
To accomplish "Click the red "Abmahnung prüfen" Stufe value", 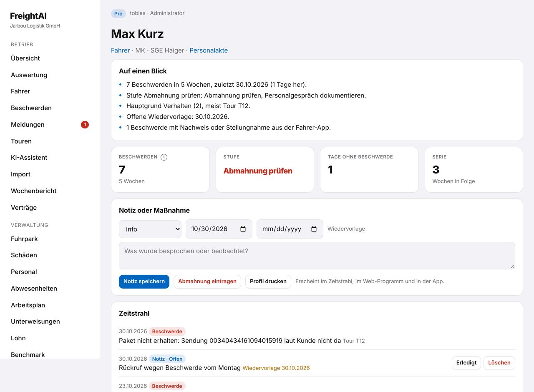I will tap(258, 171).
